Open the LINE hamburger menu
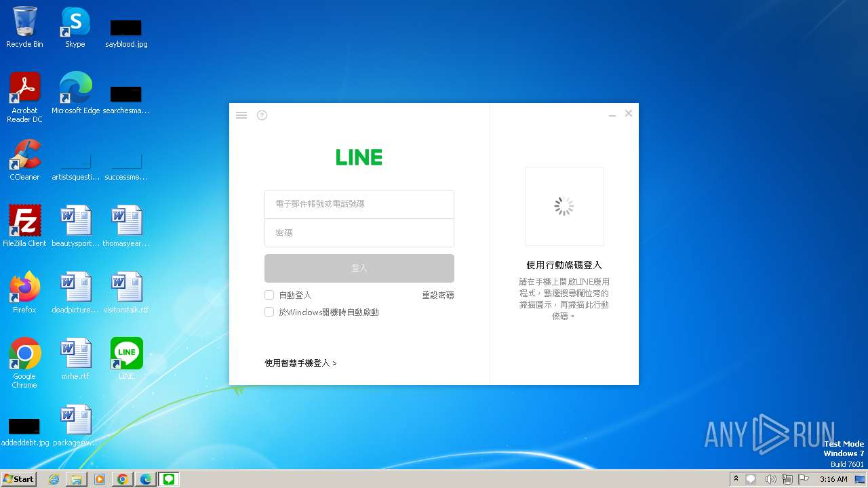868x488 pixels. pos(241,115)
